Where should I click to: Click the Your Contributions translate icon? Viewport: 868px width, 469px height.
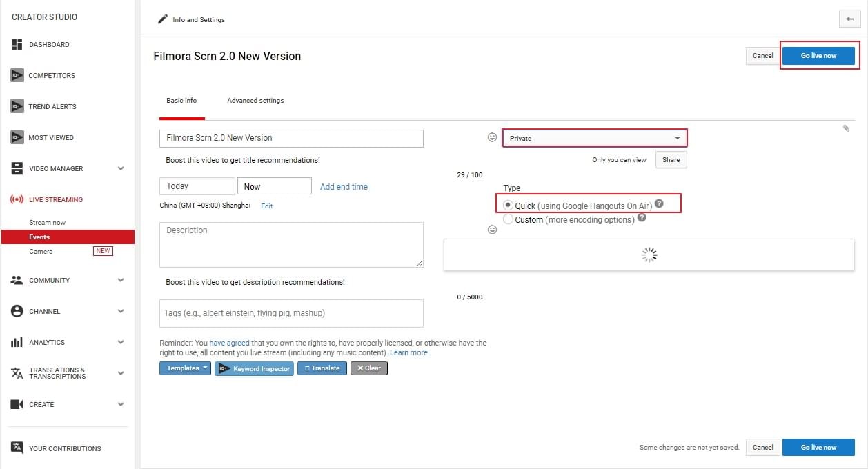click(x=17, y=448)
